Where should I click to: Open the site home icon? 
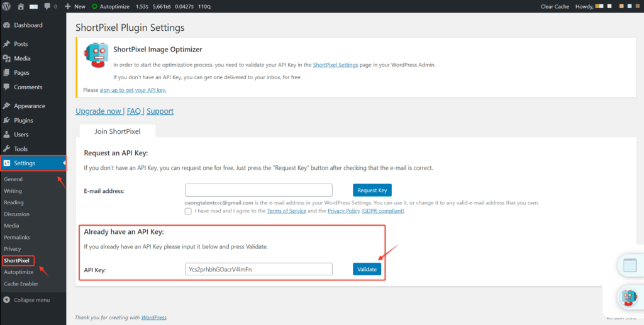21,6
